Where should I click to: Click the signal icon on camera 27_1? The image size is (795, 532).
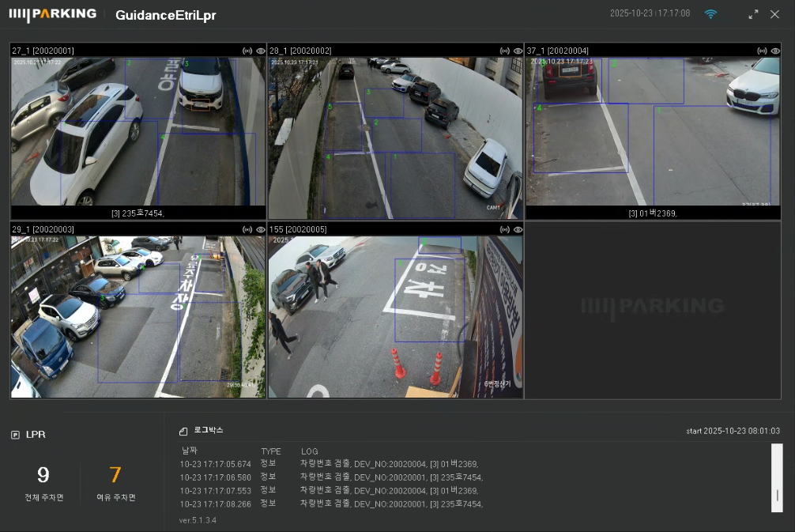[247, 51]
